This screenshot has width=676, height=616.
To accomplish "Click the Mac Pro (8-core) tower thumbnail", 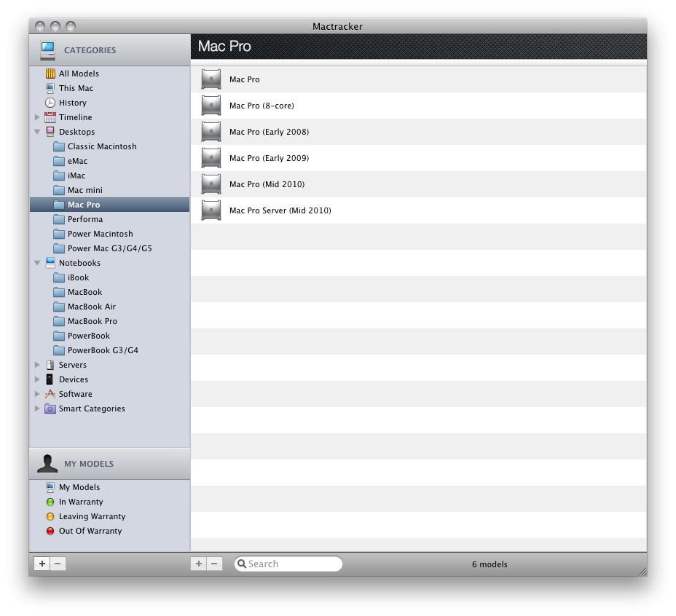I will pyautogui.click(x=211, y=106).
